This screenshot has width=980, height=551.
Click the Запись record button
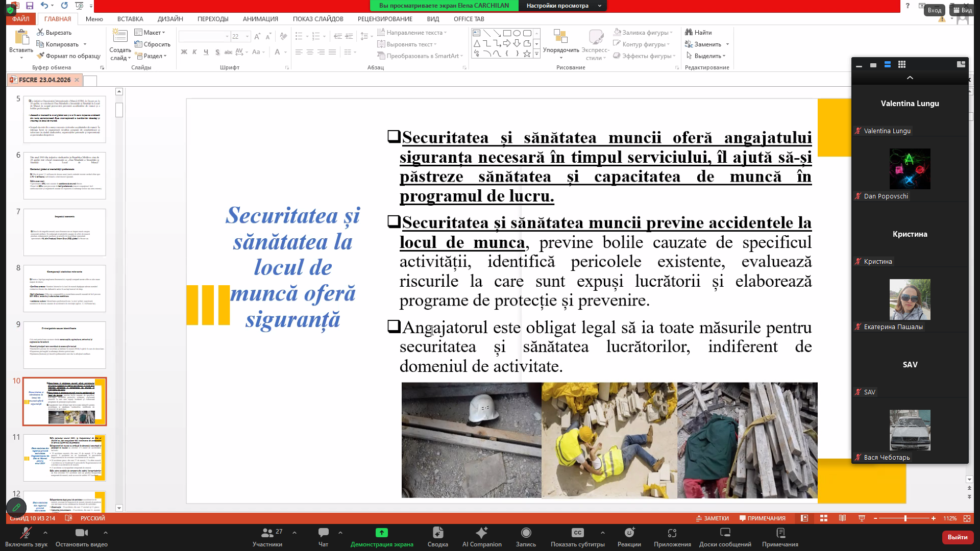point(526,533)
